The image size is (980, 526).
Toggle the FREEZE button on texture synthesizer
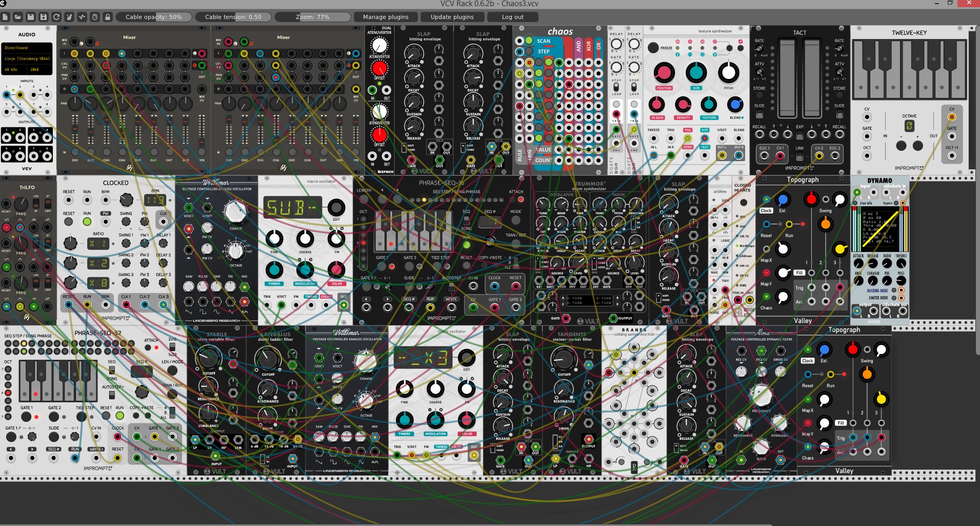(653, 48)
